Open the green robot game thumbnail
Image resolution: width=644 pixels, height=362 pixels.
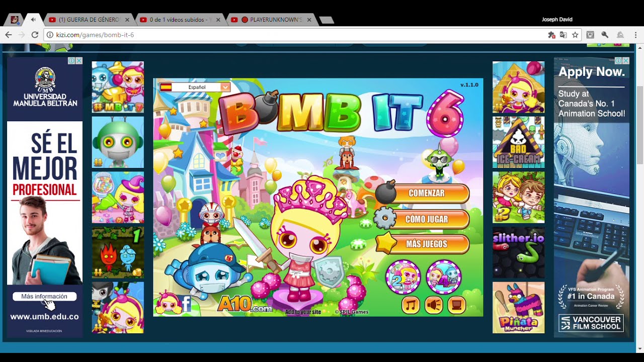tap(118, 142)
